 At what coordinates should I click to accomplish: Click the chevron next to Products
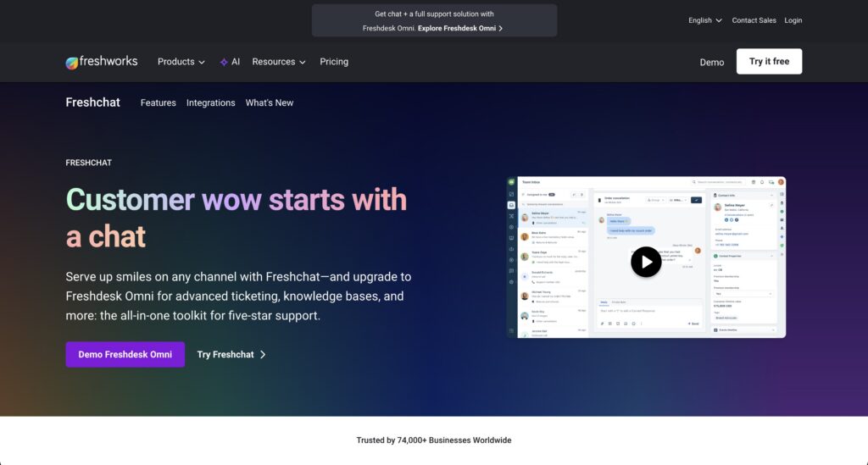(x=202, y=63)
